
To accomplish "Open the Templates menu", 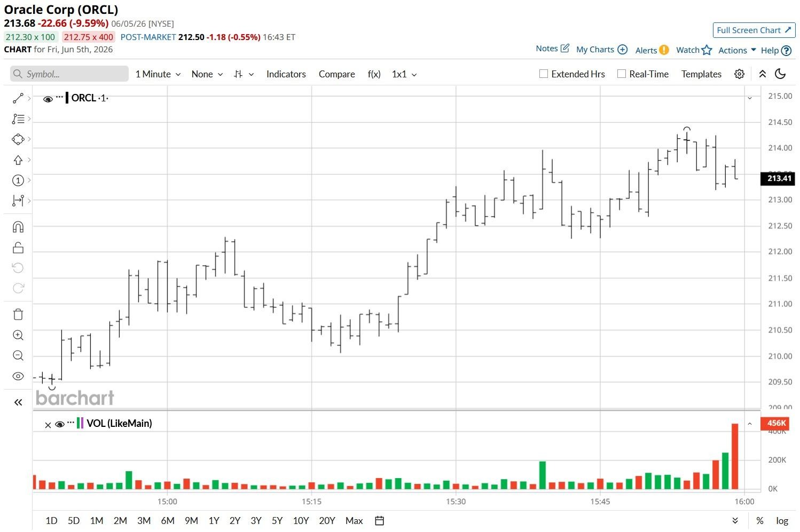I will [701, 74].
